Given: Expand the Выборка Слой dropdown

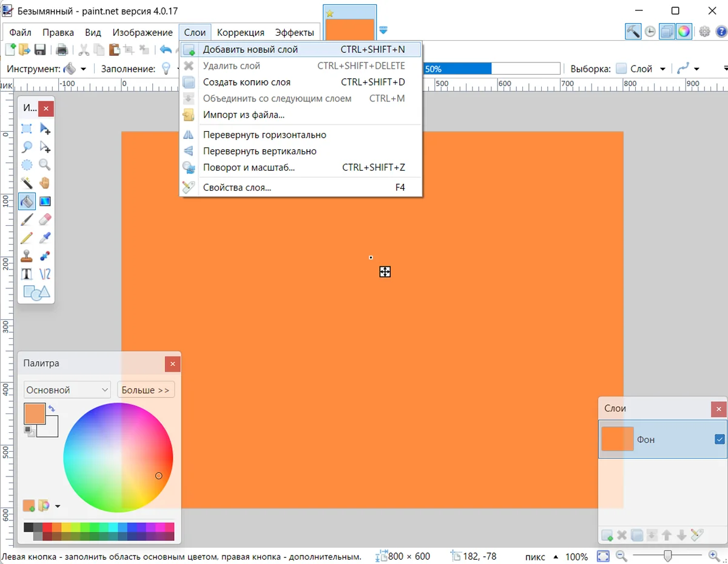Looking at the screenshot, I should tap(662, 69).
